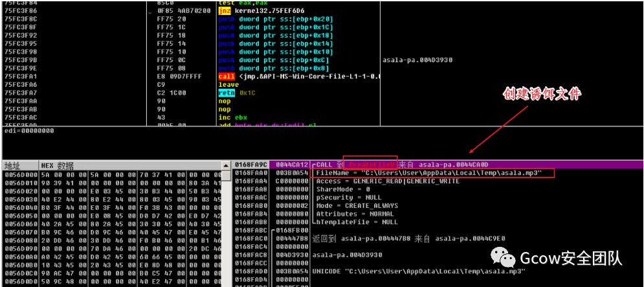Viewport: 644px width, 287px height.
Task: Select stack value C0000000 at 0168FAA4
Action: click(292, 181)
